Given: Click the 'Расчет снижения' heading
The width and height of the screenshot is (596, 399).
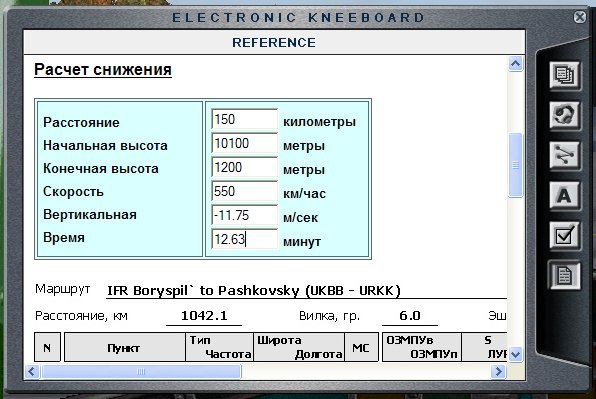Looking at the screenshot, I should [103, 70].
